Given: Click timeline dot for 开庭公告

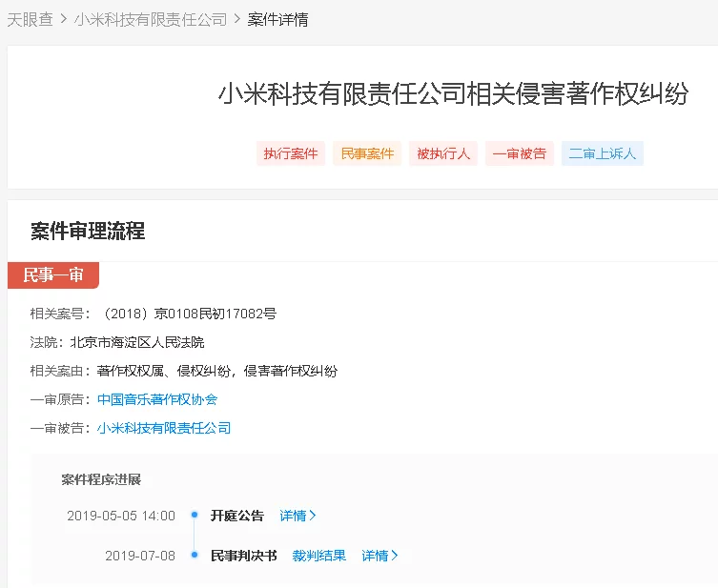Looking at the screenshot, I should [195, 515].
